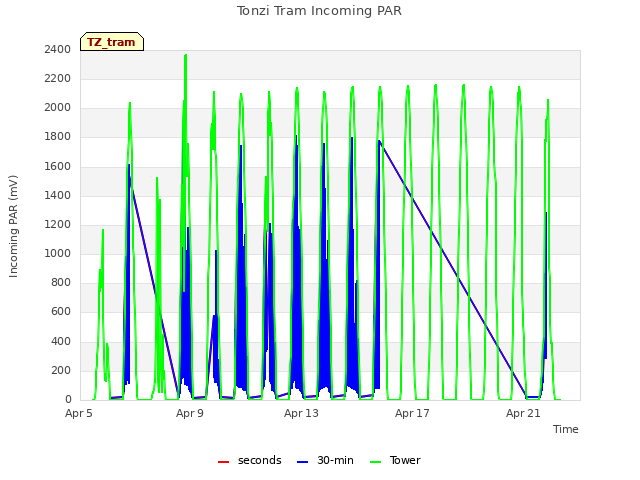The image size is (640, 480).
Task: Click the blue 30-min legend swatch
Action: [x=302, y=462]
